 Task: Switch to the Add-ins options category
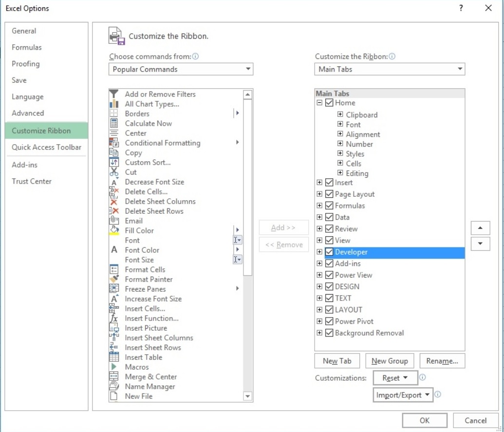click(46, 165)
